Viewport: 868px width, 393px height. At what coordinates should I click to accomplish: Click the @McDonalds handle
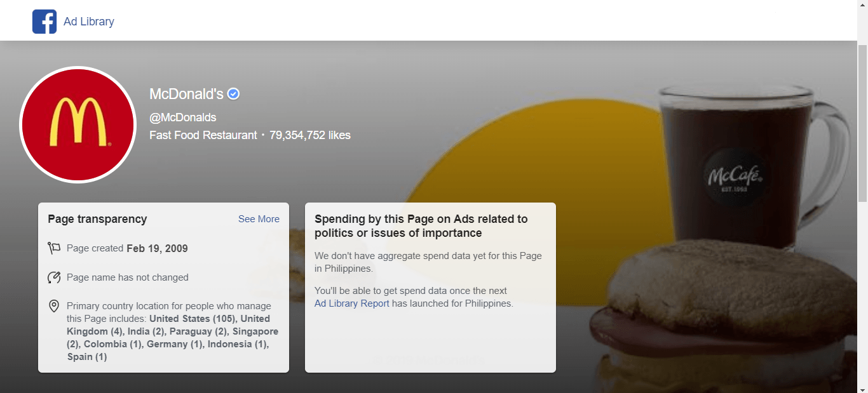(x=183, y=117)
